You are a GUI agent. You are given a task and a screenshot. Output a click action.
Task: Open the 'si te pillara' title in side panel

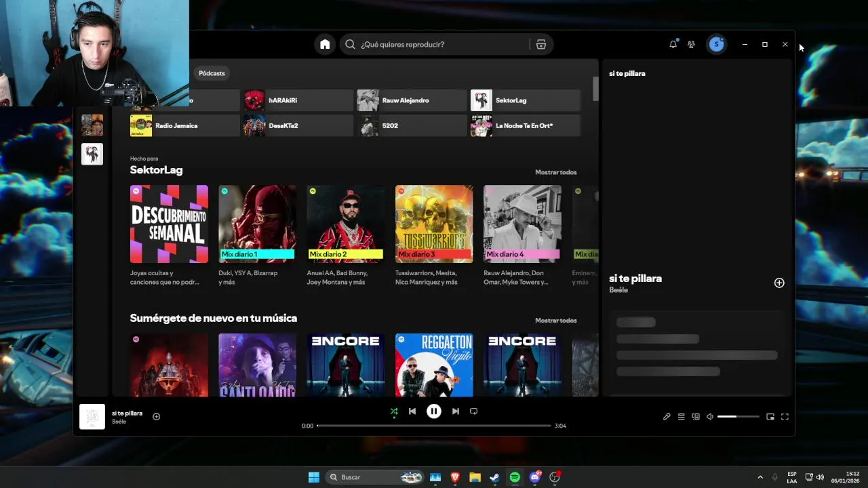[x=635, y=279]
